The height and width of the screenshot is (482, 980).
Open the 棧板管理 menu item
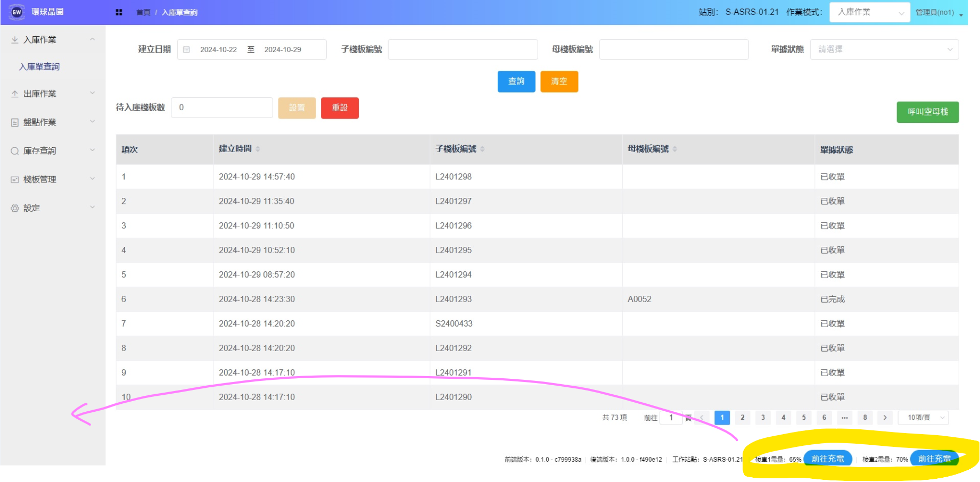52,180
